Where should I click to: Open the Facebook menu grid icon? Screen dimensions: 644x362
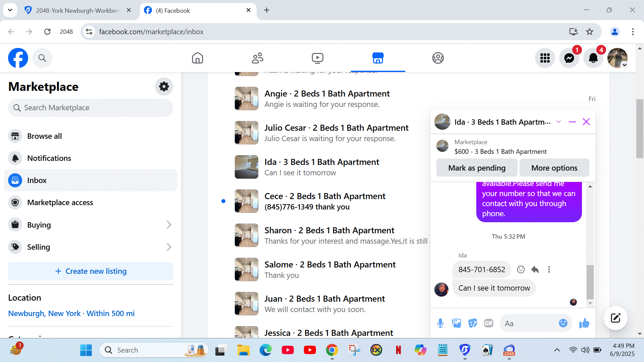click(x=545, y=58)
